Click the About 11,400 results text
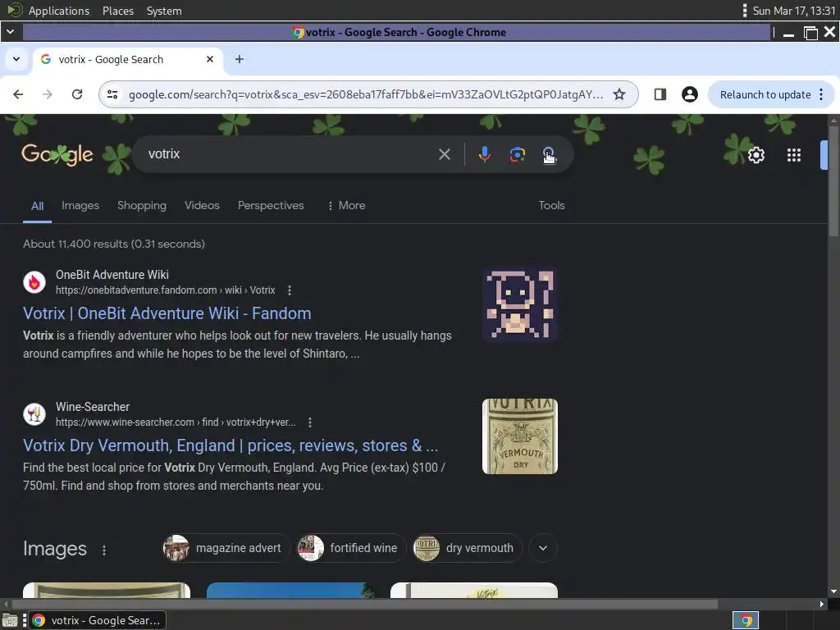This screenshot has height=630, width=840. [x=113, y=244]
